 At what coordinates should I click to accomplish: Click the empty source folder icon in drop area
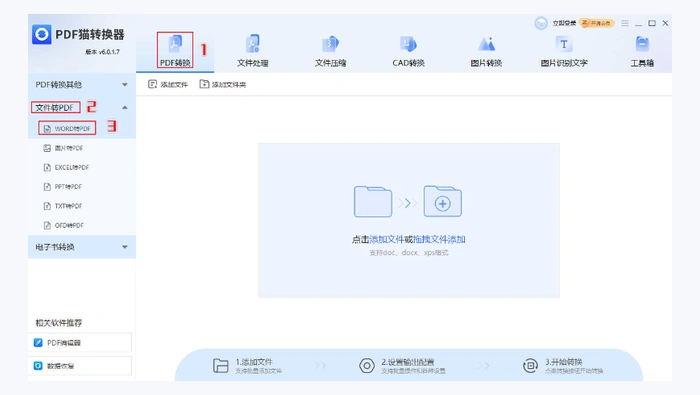click(373, 202)
